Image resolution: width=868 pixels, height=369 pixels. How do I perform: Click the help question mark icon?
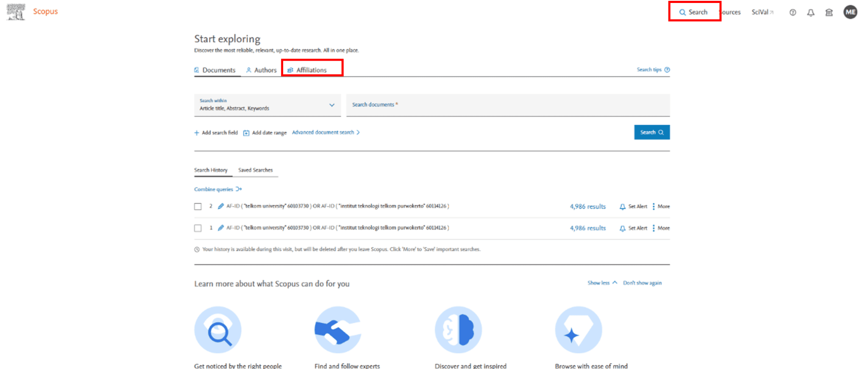[x=792, y=12]
